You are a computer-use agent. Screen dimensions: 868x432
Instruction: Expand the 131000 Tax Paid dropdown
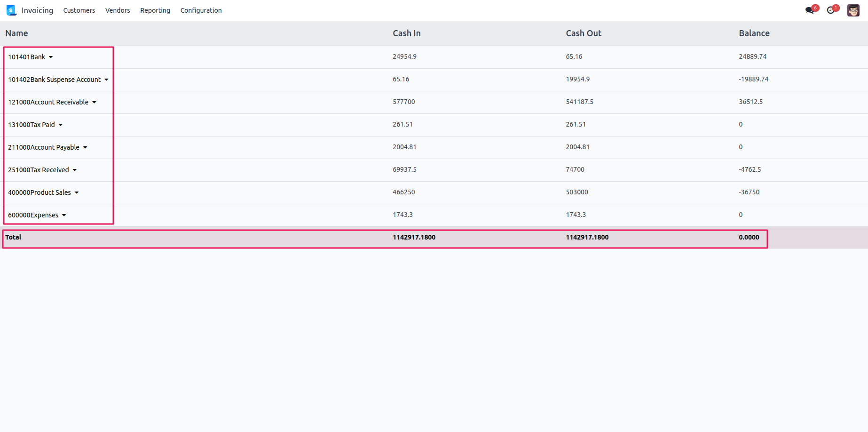coord(61,125)
